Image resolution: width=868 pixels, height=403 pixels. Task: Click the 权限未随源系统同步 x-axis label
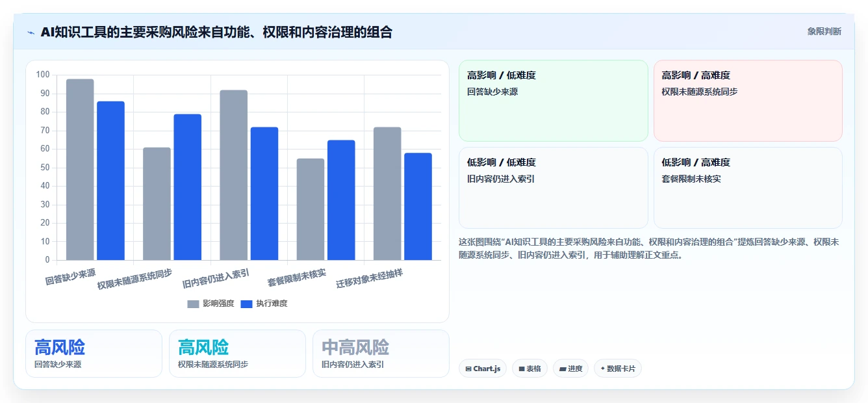tap(134, 279)
